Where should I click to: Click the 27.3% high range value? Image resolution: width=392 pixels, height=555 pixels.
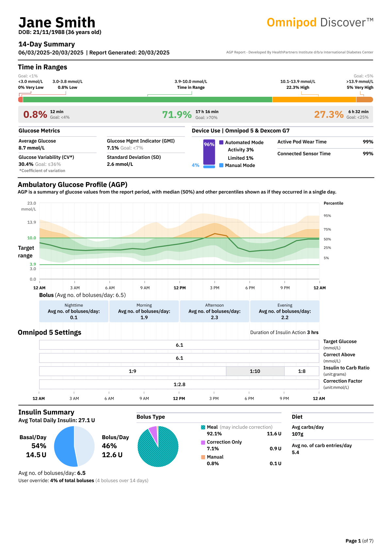(x=329, y=114)
